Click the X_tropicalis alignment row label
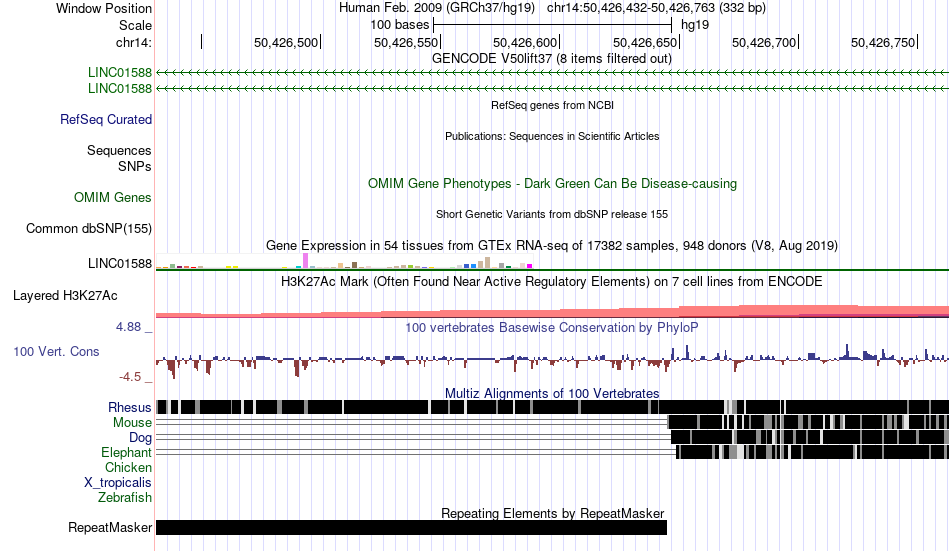Viewport: 950px width, 551px height. [118, 483]
